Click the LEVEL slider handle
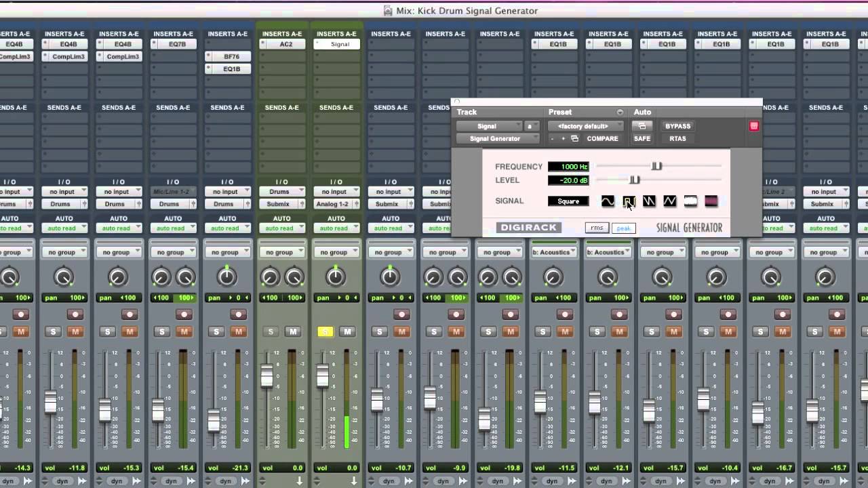868x488 pixels. tap(635, 180)
